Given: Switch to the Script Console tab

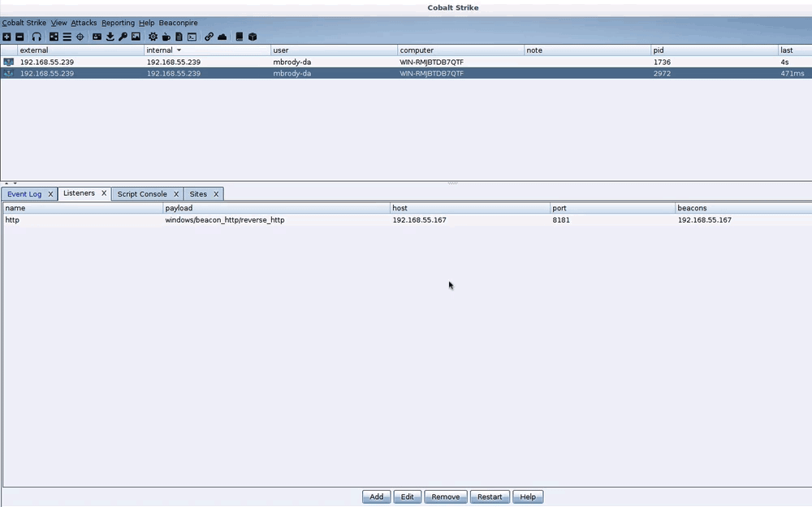Looking at the screenshot, I should (142, 194).
